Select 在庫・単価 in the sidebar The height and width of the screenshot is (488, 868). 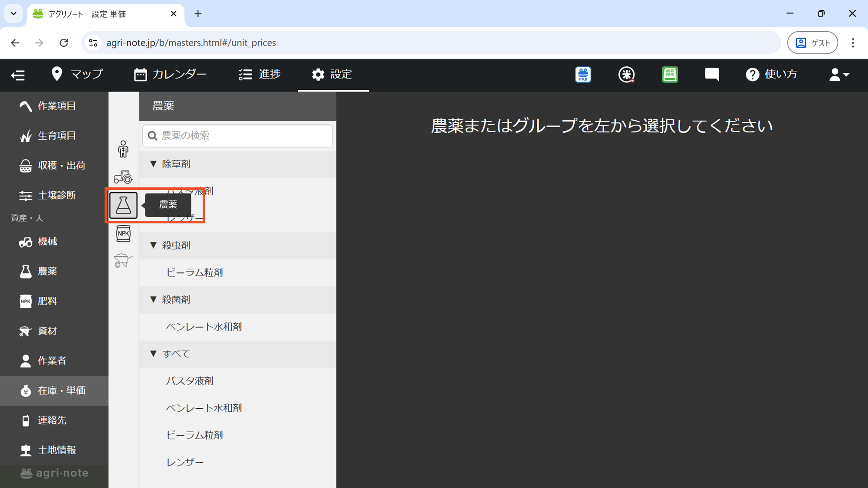[x=54, y=390]
